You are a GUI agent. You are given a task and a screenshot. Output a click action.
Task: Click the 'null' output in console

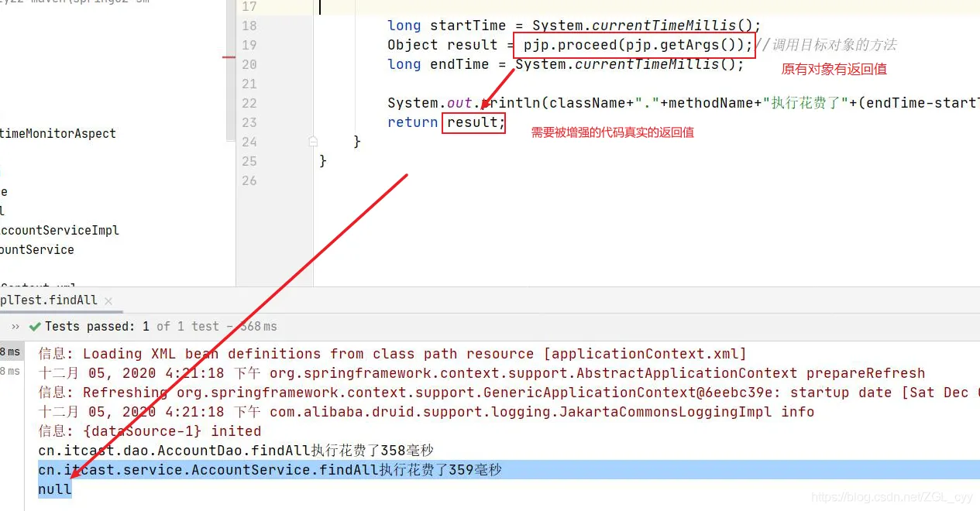(55, 489)
